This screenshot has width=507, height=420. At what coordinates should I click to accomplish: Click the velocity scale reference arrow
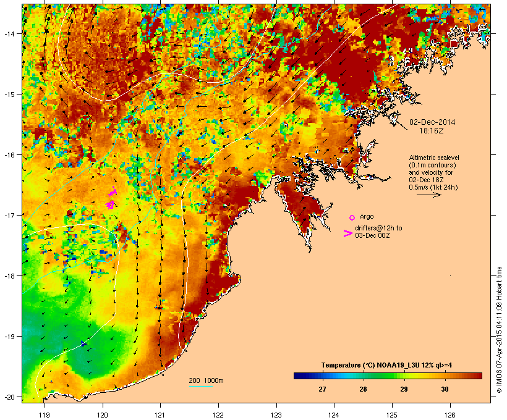(x=429, y=195)
